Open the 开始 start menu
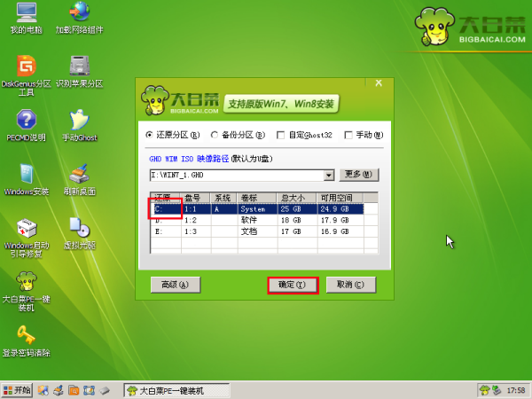This screenshot has height=399, width=532. pos(17,390)
